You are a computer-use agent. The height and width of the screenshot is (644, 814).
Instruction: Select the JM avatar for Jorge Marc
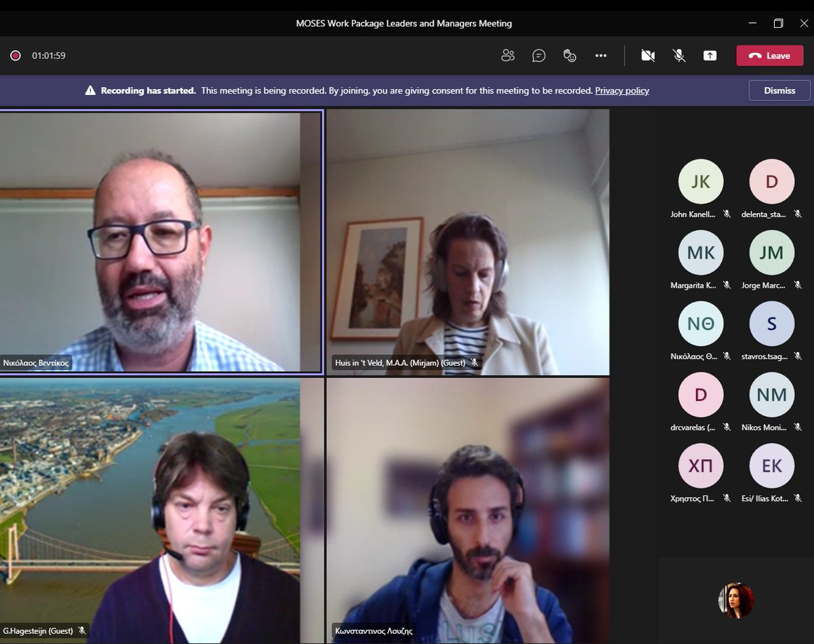click(x=771, y=252)
